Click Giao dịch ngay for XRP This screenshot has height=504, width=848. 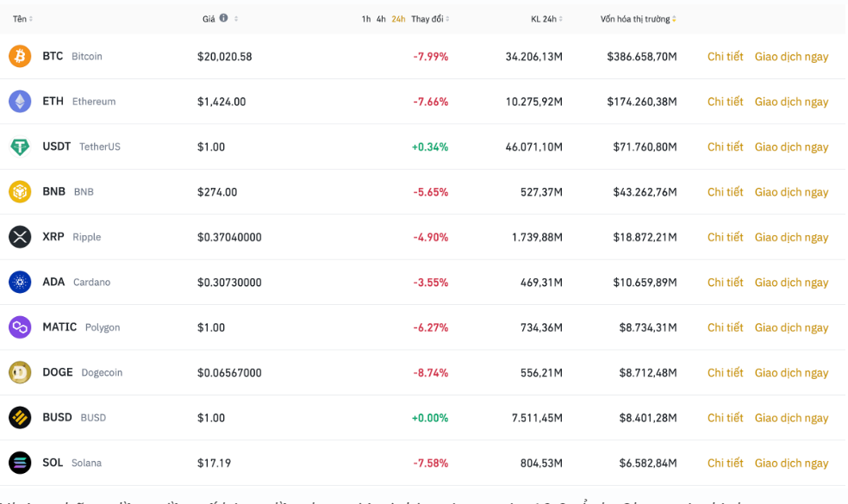tap(791, 238)
